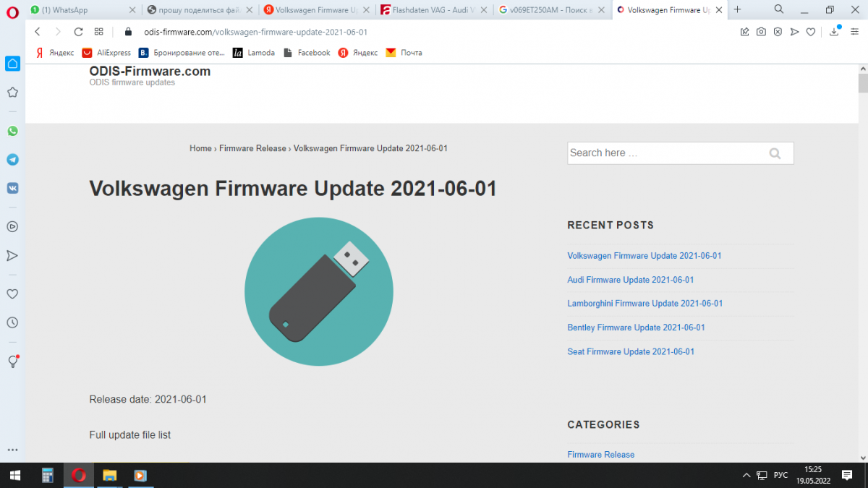The height and width of the screenshot is (488, 868).
Task: Open browsing history clock icon
Action: (x=12, y=322)
